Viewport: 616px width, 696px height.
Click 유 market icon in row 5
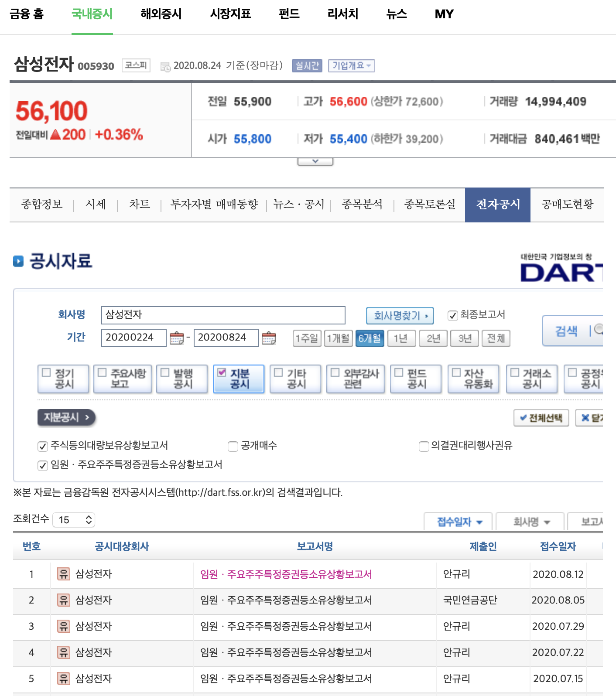click(x=64, y=679)
